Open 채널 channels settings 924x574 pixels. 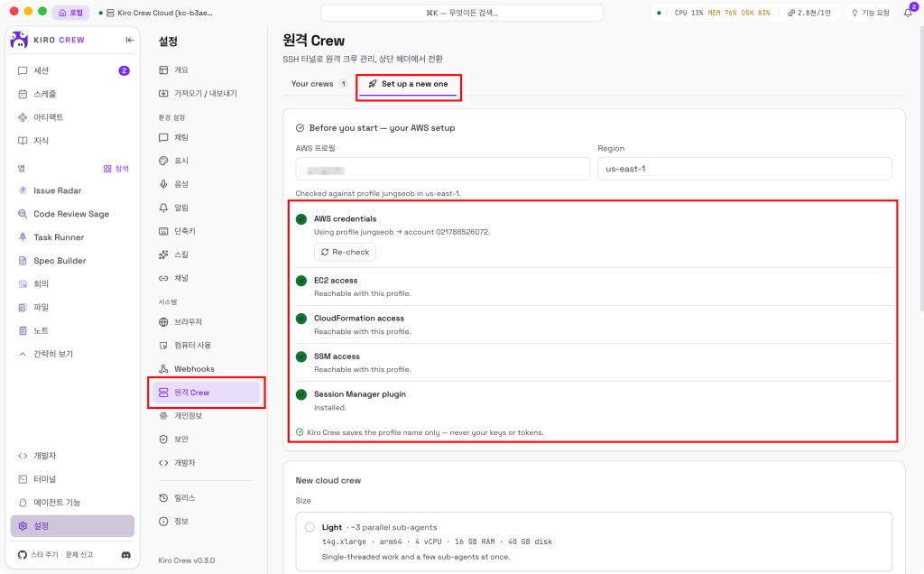[206, 278]
